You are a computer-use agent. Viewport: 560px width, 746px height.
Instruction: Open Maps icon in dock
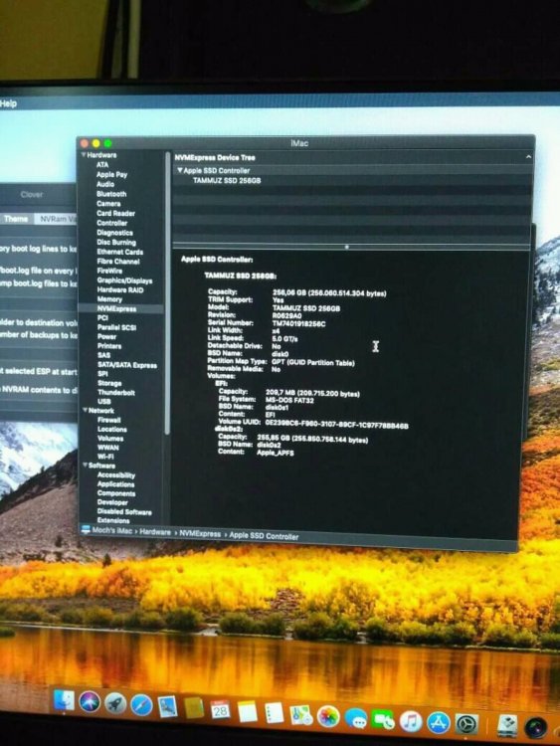300,715
